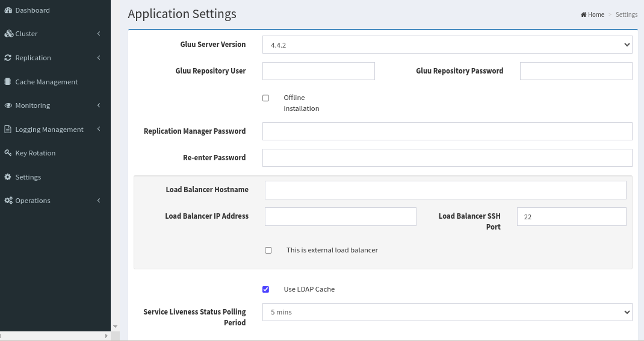The image size is (644, 341).
Task: Expand the Replication menu chevron
Action: tap(99, 58)
